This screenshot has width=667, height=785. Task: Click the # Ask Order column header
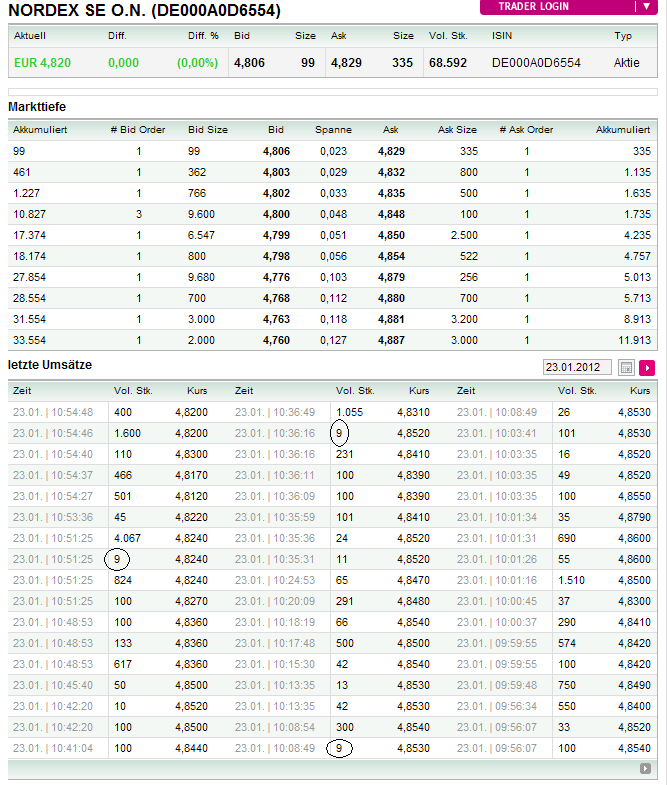click(x=526, y=130)
